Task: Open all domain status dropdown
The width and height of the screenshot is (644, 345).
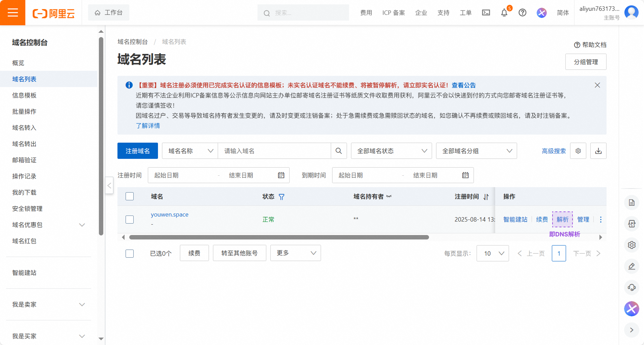Action: point(392,151)
